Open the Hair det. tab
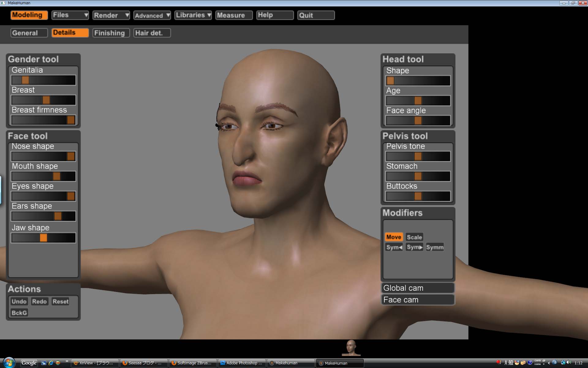The width and height of the screenshot is (588, 368). point(152,33)
